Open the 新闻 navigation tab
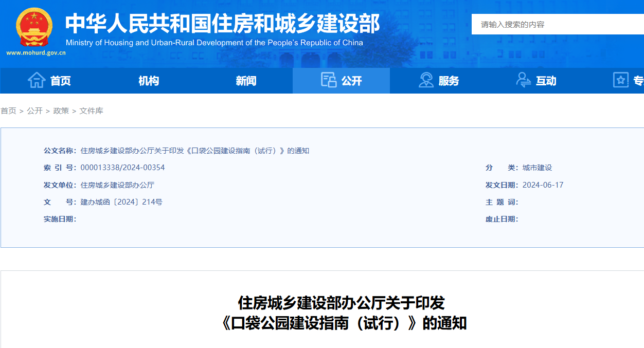 (x=246, y=81)
